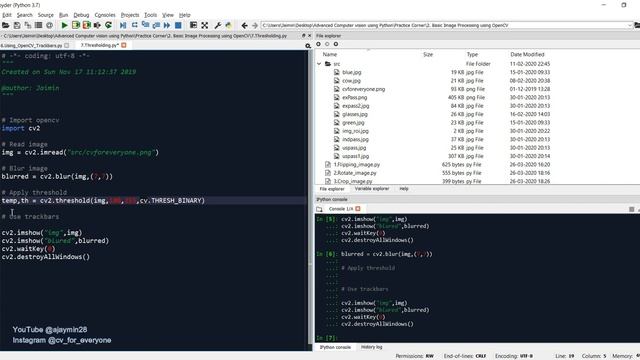Click the file explorer previous arrow icon
The width and height of the screenshot is (640, 360).
pos(318,44)
